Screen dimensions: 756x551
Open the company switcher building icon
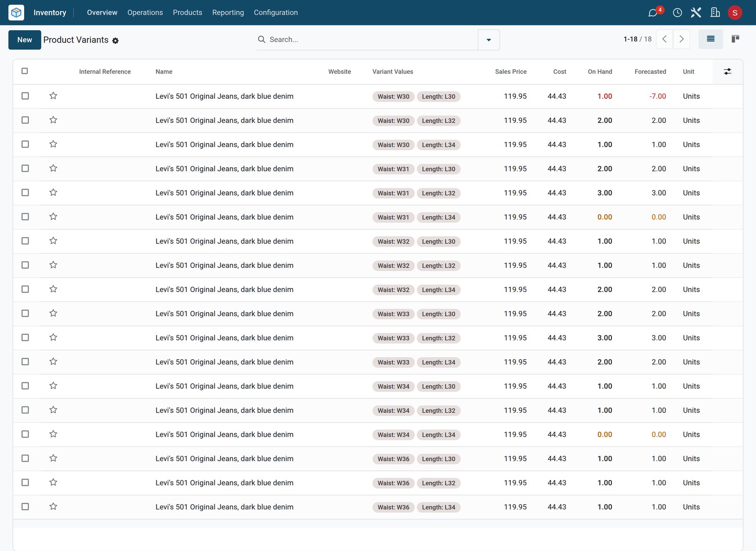point(715,13)
